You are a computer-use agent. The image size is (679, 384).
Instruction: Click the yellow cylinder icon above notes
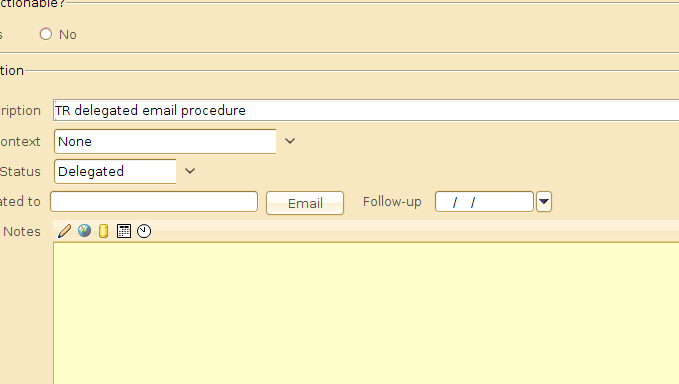(103, 231)
